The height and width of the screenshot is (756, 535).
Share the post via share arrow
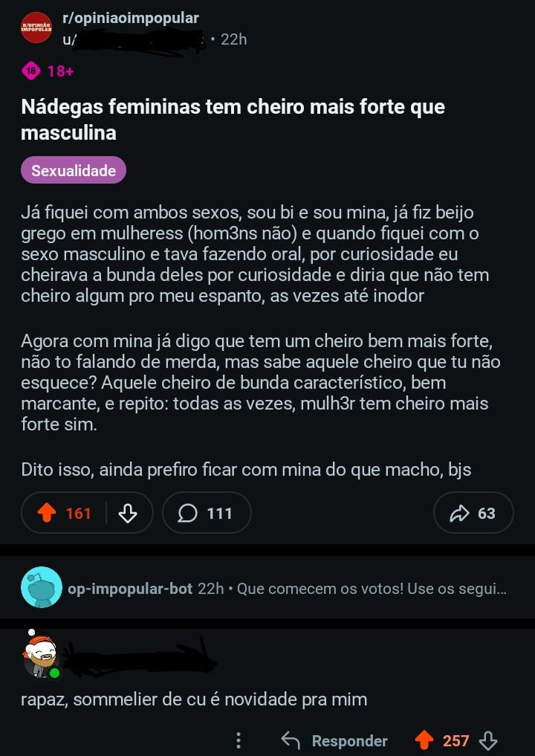tap(473, 513)
